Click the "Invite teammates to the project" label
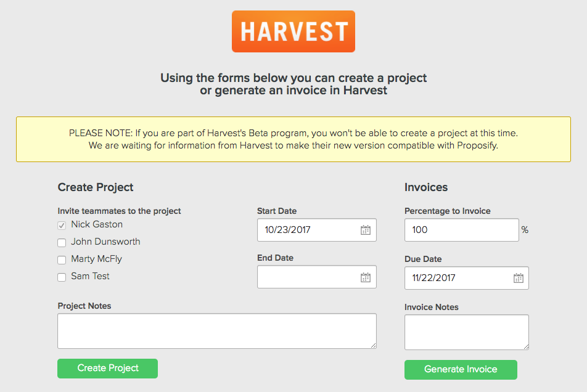The image size is (587, 392). 119,211
